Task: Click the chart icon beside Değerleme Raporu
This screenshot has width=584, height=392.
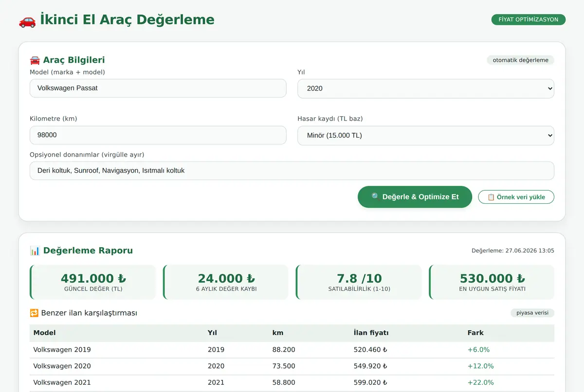Action: pyautogui.click(x=35, y=250)
